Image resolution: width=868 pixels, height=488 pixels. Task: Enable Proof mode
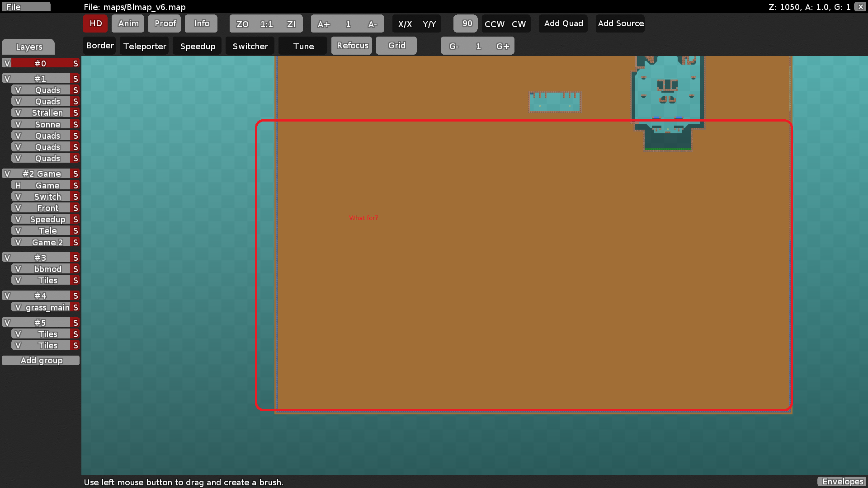click(165, 23)
